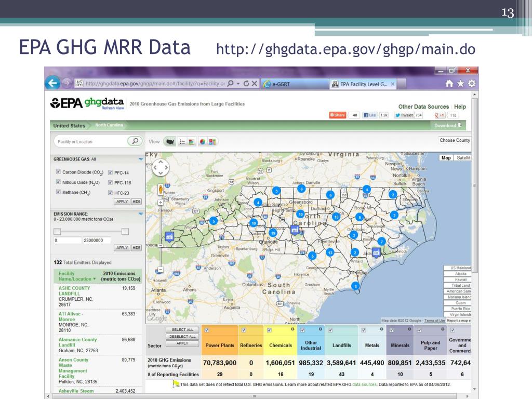532x399 pixels.
Task: Select the US map view icon
Action: pos(170,142)
